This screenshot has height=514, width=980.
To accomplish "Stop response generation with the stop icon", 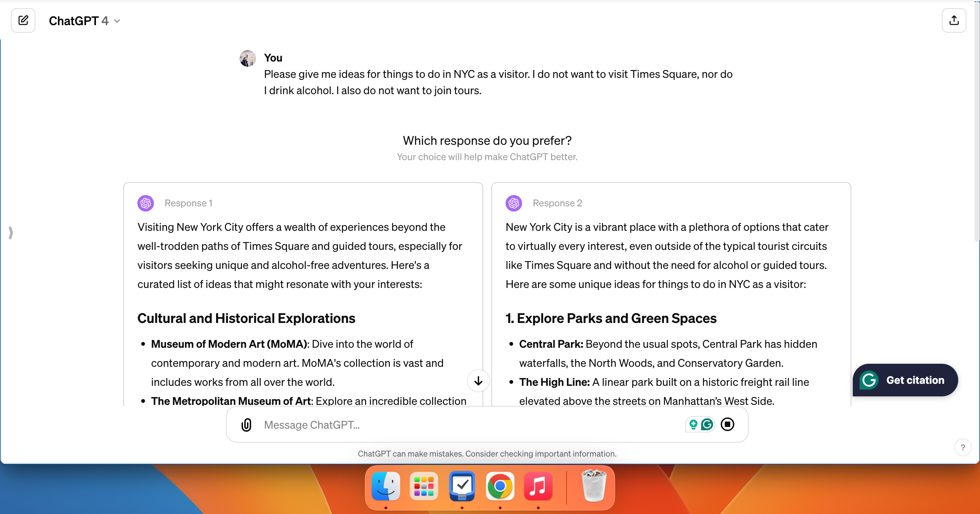I will click(x=728, y=424).
